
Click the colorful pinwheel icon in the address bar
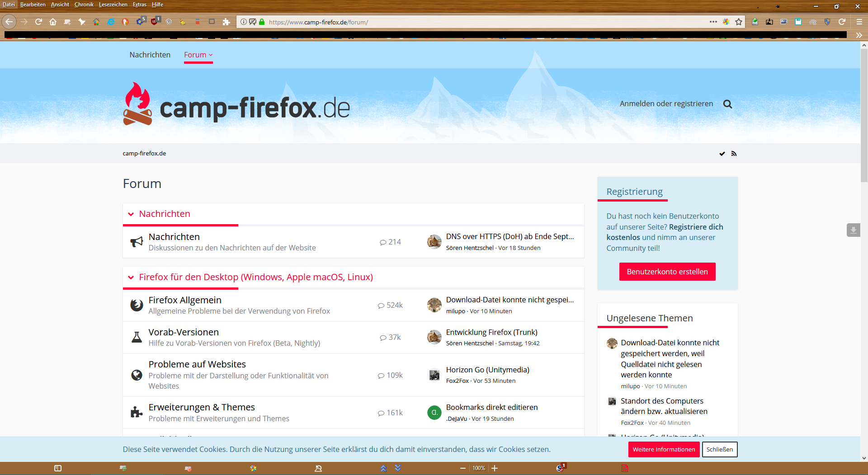(x=726, y=22)
